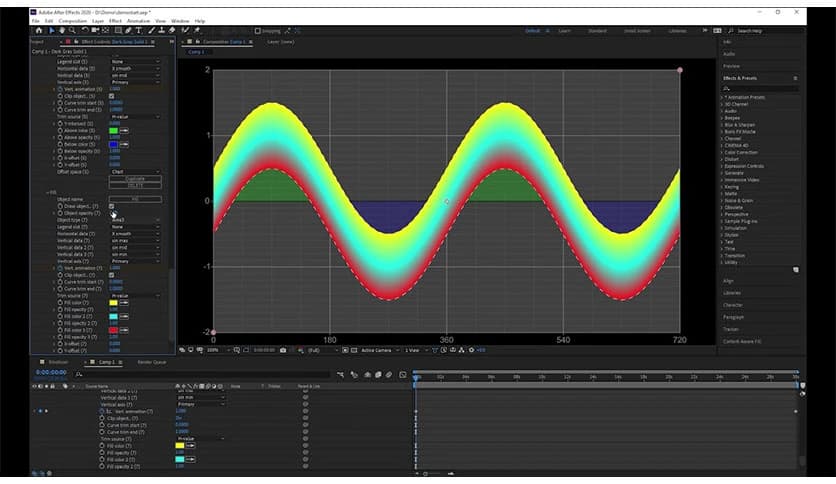Image resolution: width=836 pixels, height=484 pixels.
Task: Click the stopwatch for Vert. animation (7) in timeline
Action: 102,412
